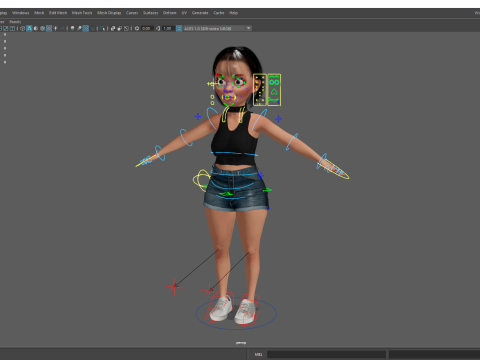
Task: Toggle Textured display icon
Action: point(49,28)
